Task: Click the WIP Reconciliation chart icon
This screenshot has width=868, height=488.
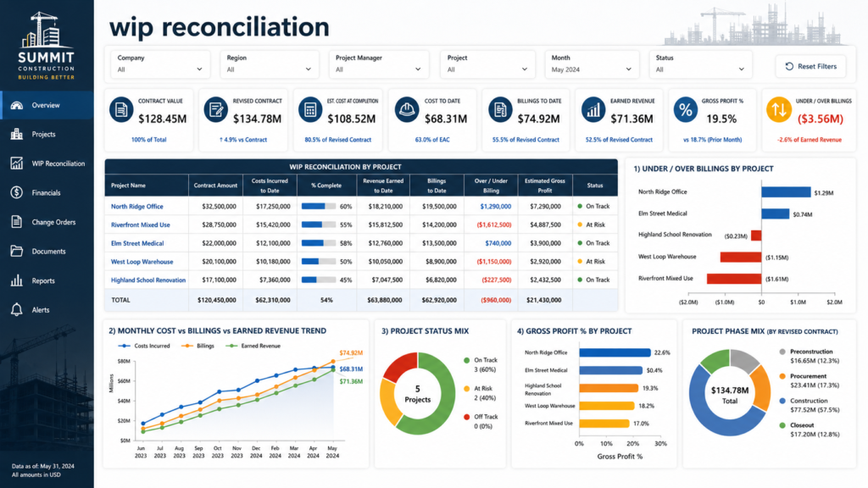Action: (x=17, y=164)
